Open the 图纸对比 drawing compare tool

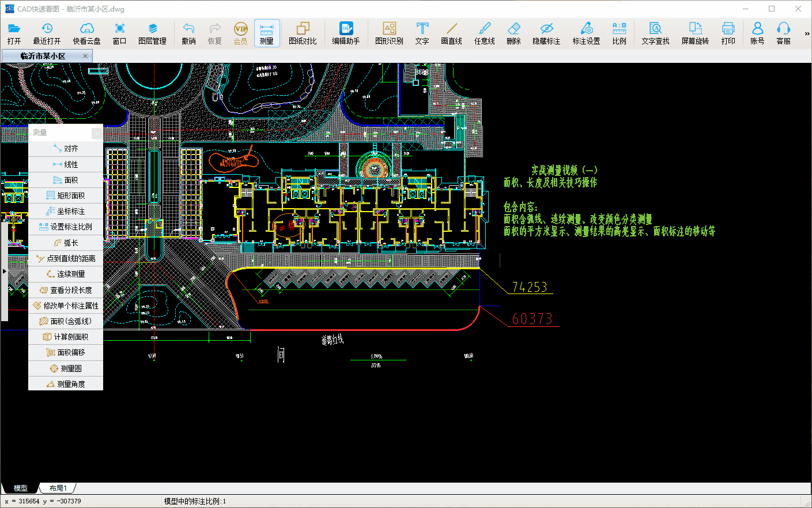pos(303,33)
